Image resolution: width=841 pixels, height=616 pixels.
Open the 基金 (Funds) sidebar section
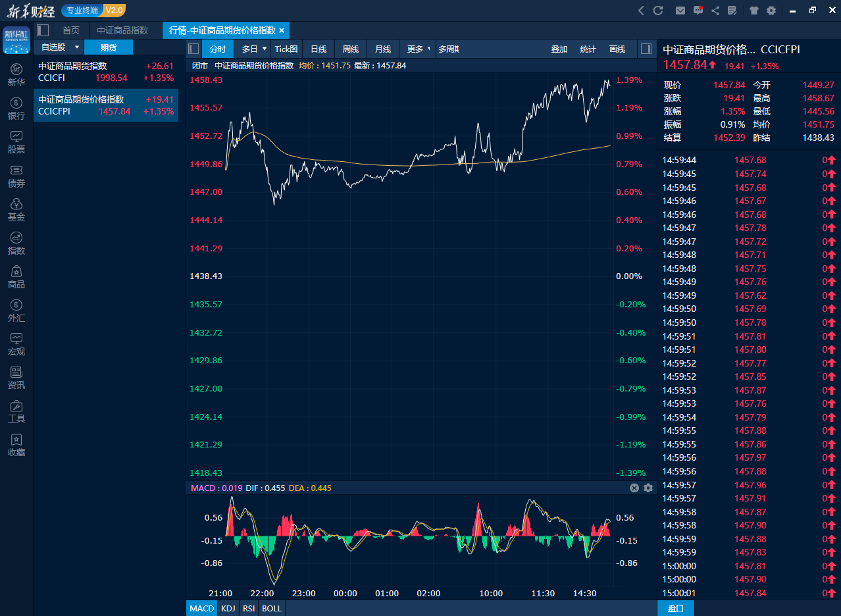tap(16, 209)
